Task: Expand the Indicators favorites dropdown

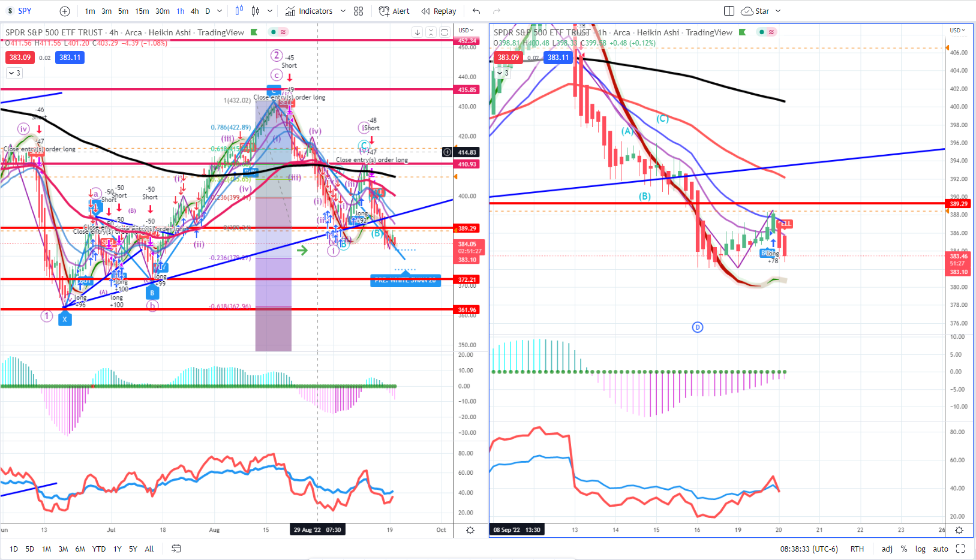Action: pyautogui.click(x=343, y=11)
